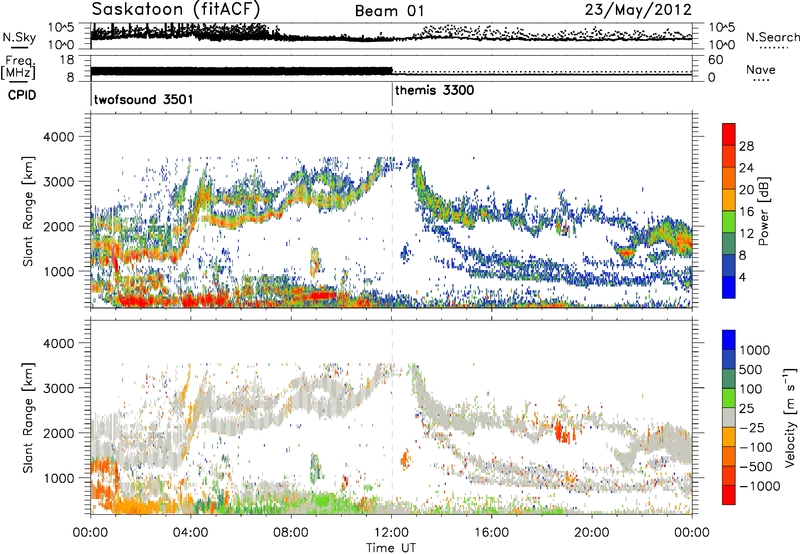This screenshot has height=554, width=800.
Task: Click the "100" tick on Velocity colorbar
Action: (751, 389)
